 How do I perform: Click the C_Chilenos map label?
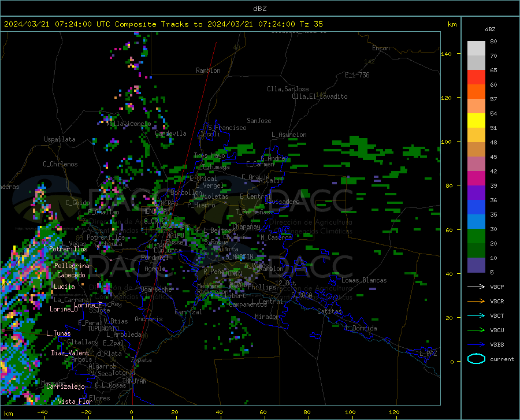[60, 164]
